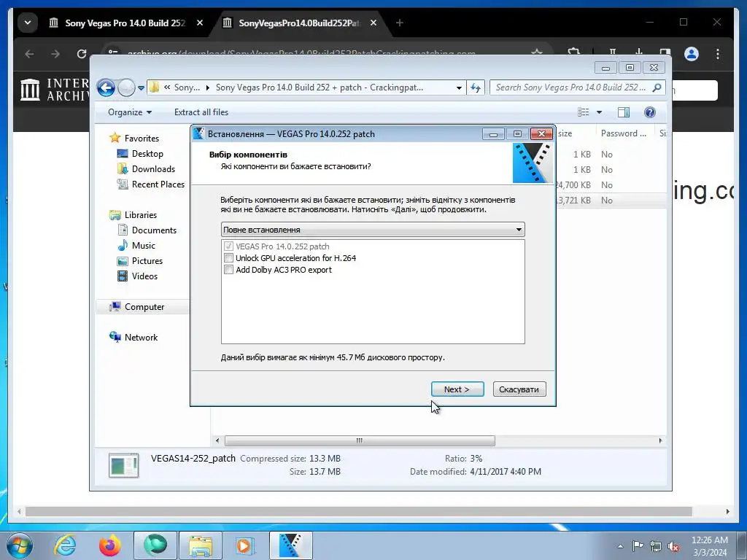This screenshot has width=747, height=560.
Task: Click the magnifier icon in Explorer search box
Action: [657, 87]
